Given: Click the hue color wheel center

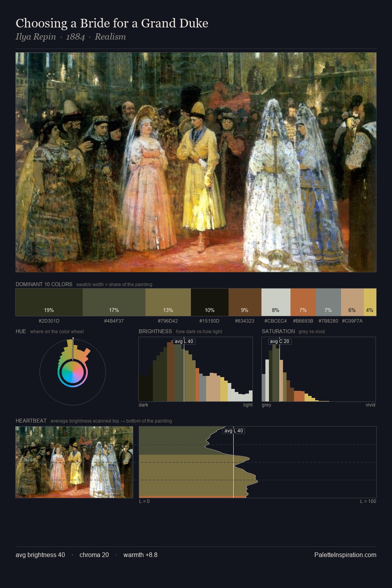Looking at the screenshot, I should coord(73,372).
